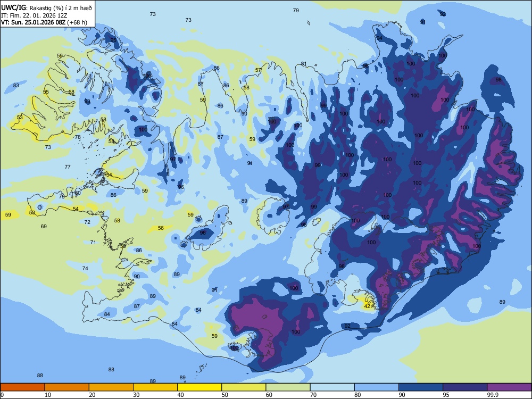Click the map value "56" on the yellow streak
This screenshot has height=399, width=532.
(161, 228)
